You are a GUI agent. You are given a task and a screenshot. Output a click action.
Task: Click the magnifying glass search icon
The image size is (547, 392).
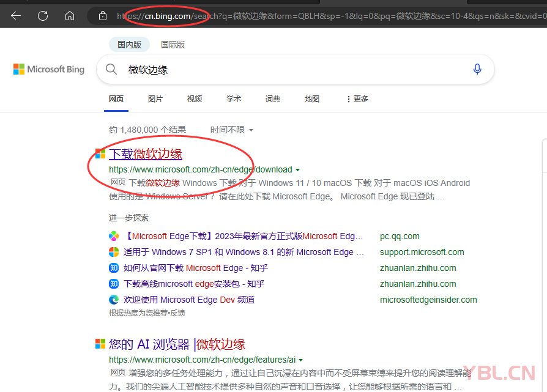pyautogui.click(x=111, y=69)
